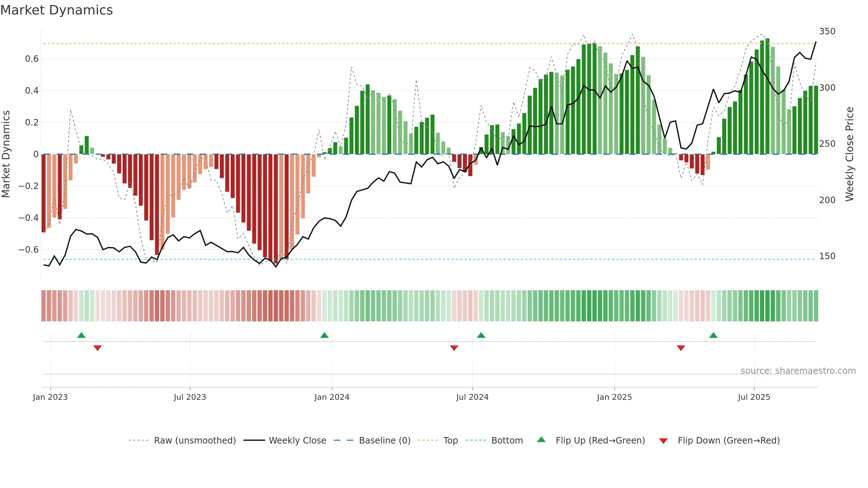The image size is (868, 488).
Task: Select the red flip-down marker in June 2024
Action: pyautogui.click(x=454, y=348)
